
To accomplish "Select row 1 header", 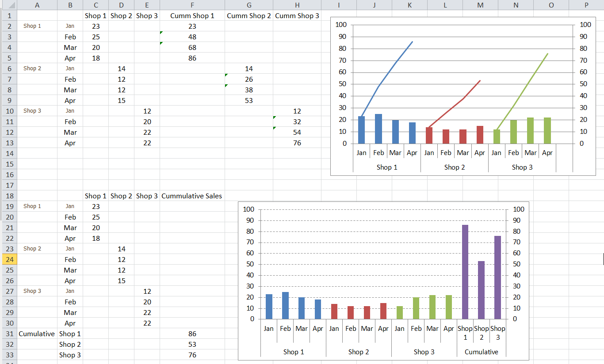I will (8, 16).
